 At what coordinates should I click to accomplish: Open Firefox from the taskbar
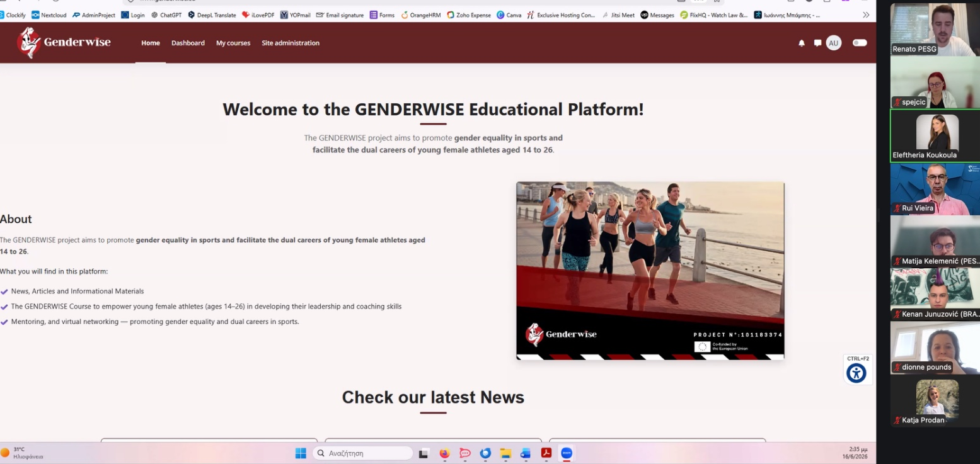444,453
